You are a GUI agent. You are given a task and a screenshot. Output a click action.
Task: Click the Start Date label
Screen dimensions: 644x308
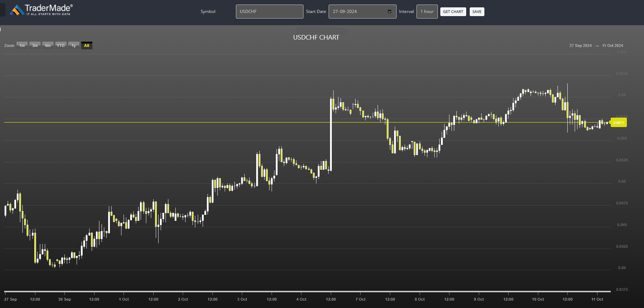316,12
